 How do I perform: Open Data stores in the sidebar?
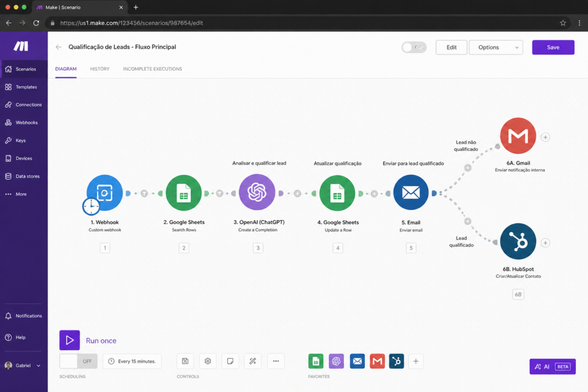[24, 176]
